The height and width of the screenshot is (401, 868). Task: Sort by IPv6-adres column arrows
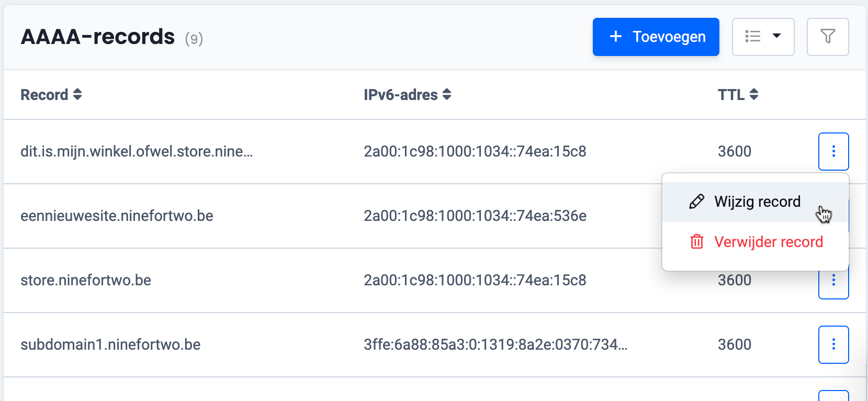point(447,95)
